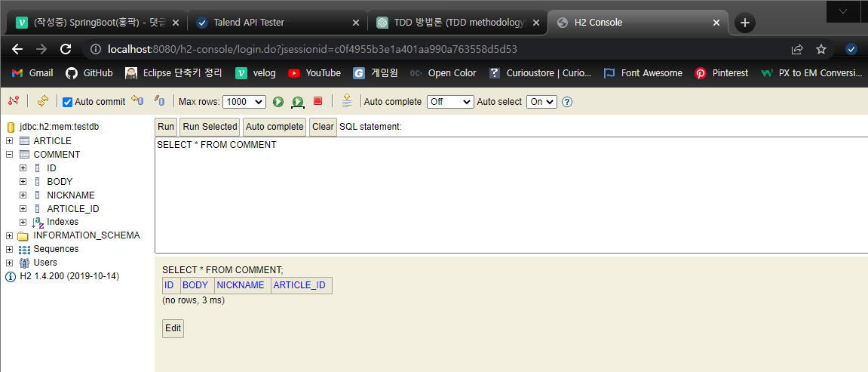This screenshot has width=868, height=372.
Task: Open a new browser tab
Action: point(745,23)
